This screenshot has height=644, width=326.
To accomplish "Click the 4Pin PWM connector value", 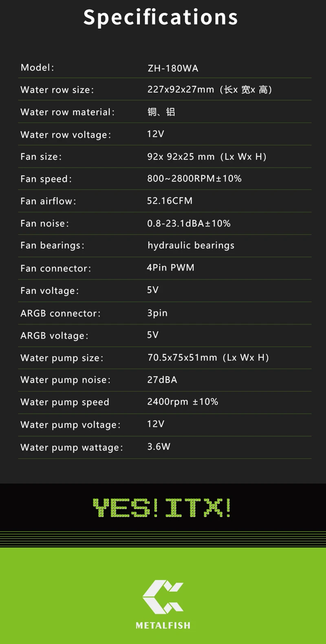I will (170, 268).
